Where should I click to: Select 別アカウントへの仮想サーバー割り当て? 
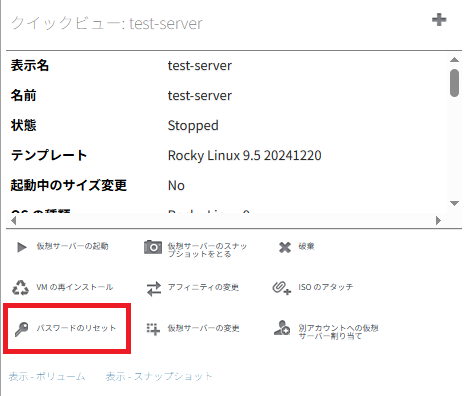[x=338, y=332]
